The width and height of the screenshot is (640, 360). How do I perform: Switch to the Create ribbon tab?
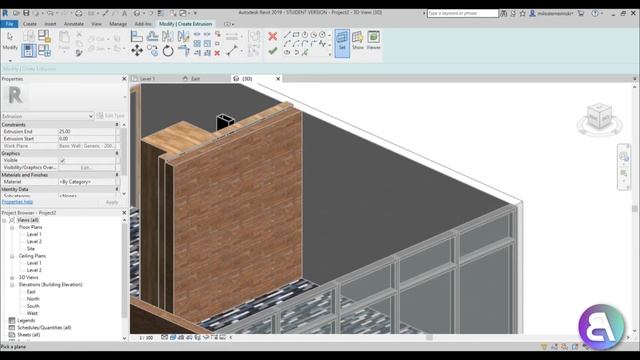click(29, 24)
